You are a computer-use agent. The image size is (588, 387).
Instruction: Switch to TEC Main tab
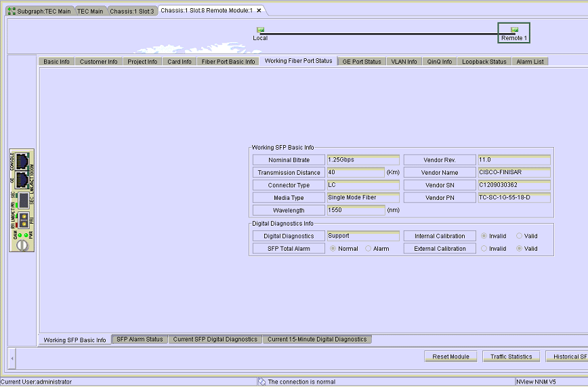[x=90, y=12]
